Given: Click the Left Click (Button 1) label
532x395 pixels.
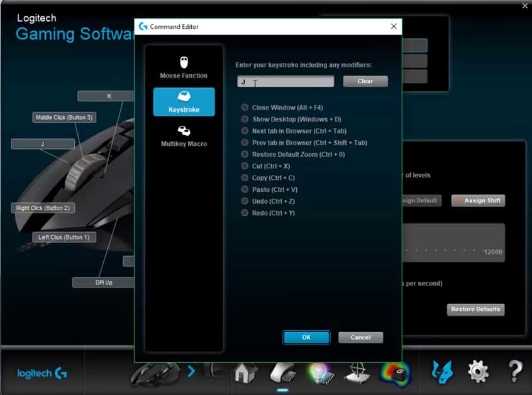Looking at the screenshot, I should (x=64, y=237).
